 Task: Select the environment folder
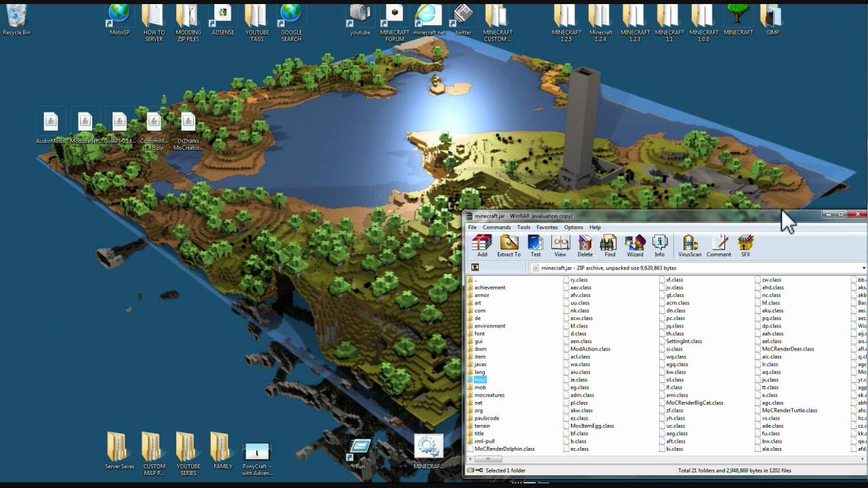coord(486,326)
